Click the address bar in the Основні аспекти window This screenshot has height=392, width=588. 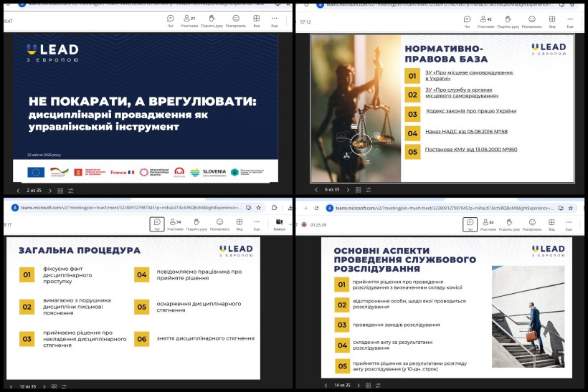pos(445,208)
